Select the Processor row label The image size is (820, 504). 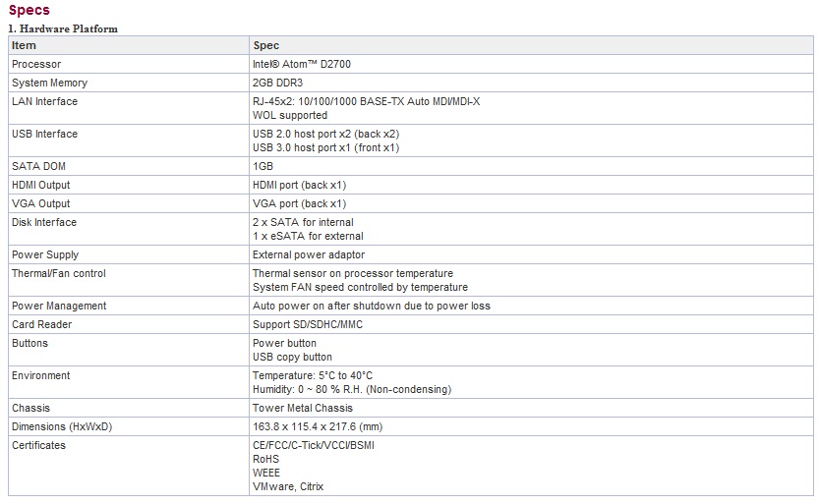(x=36, y=64)
